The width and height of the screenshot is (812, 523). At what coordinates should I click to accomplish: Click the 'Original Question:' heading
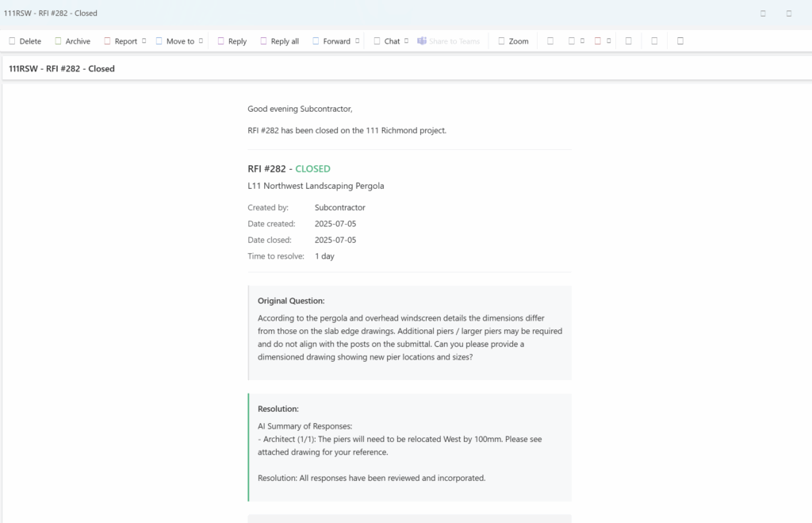291,301
